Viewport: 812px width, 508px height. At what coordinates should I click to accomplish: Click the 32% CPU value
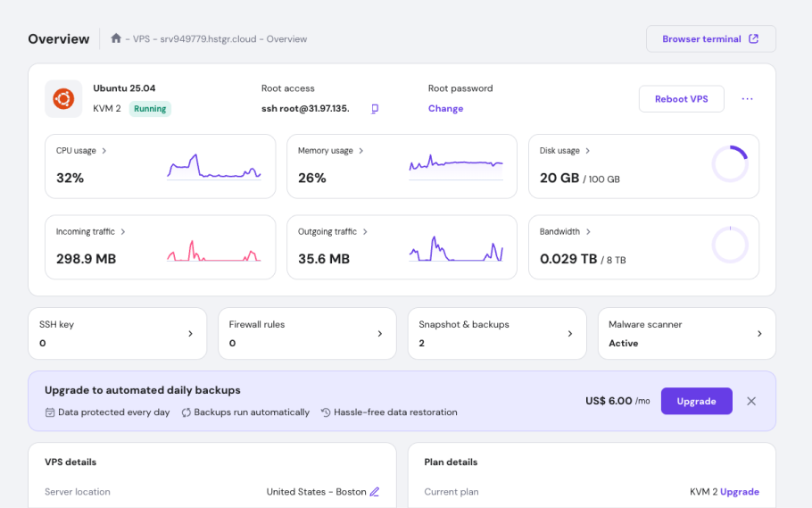[x=70, y=178]
